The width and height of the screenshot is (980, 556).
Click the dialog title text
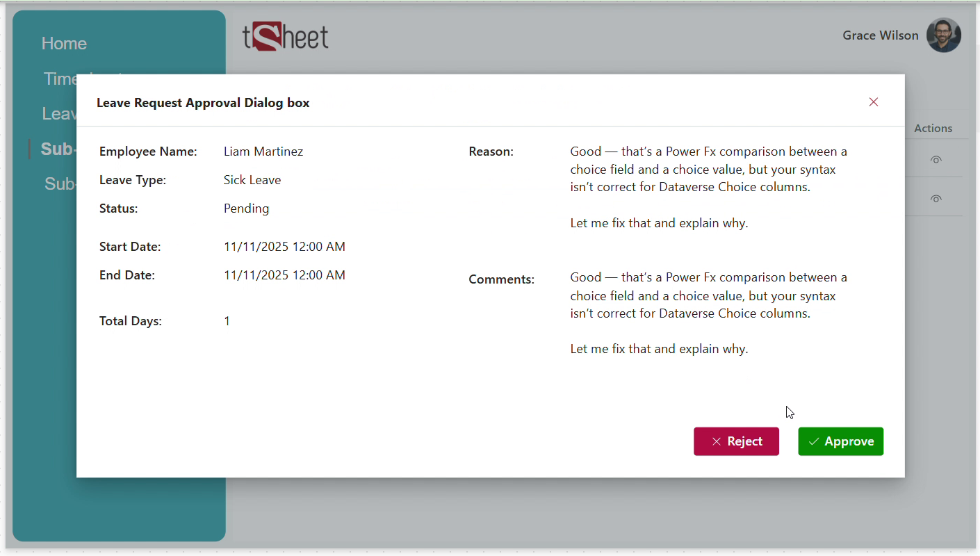click(x=203, y=103)
